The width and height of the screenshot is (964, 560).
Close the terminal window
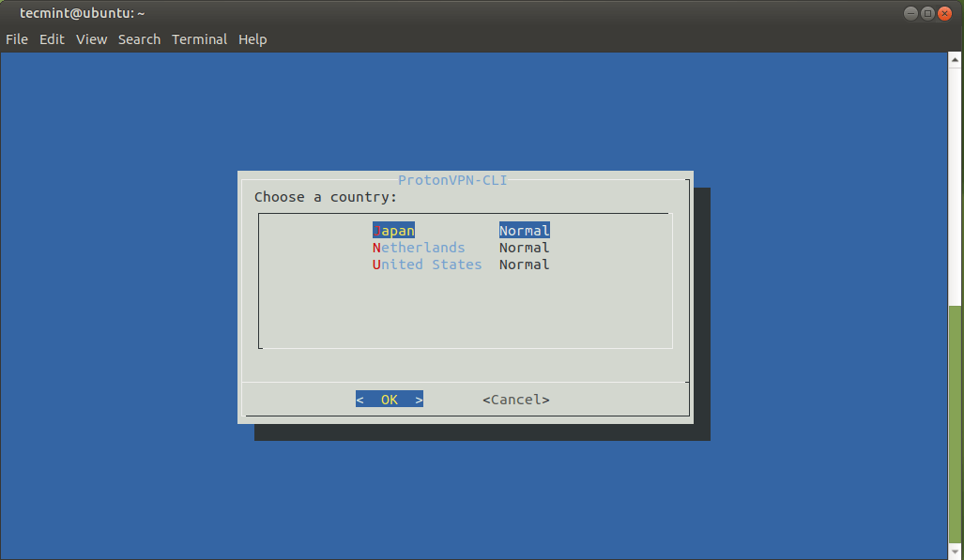(945, 13)
